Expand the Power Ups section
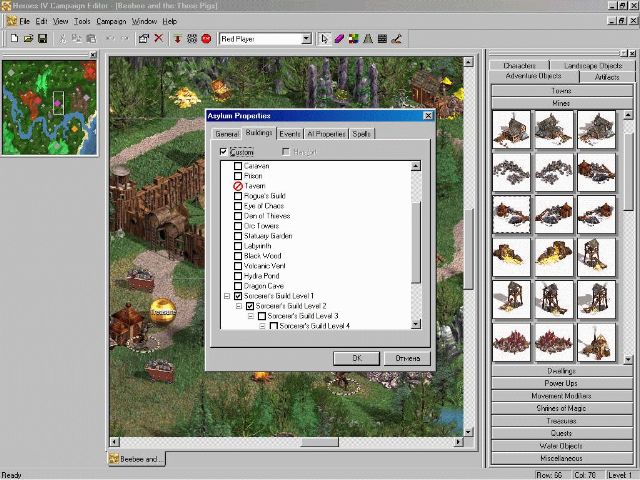The height and width of the screenshot is (480, 640). (561, 383)
